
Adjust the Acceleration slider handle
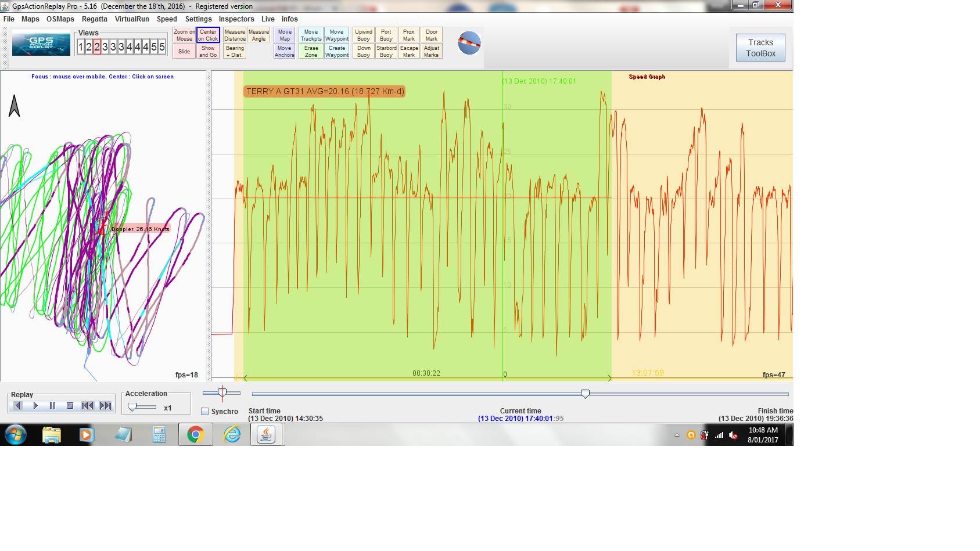click(132, 407)
